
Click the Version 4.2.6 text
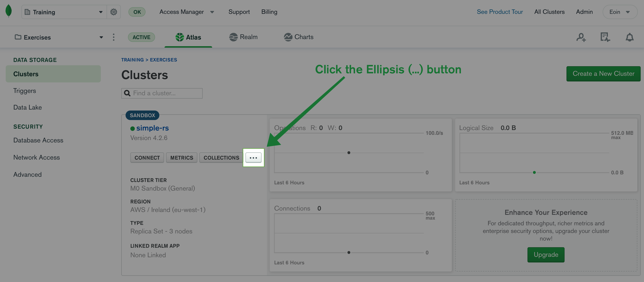pyautogui.click(x=149, y=138)
